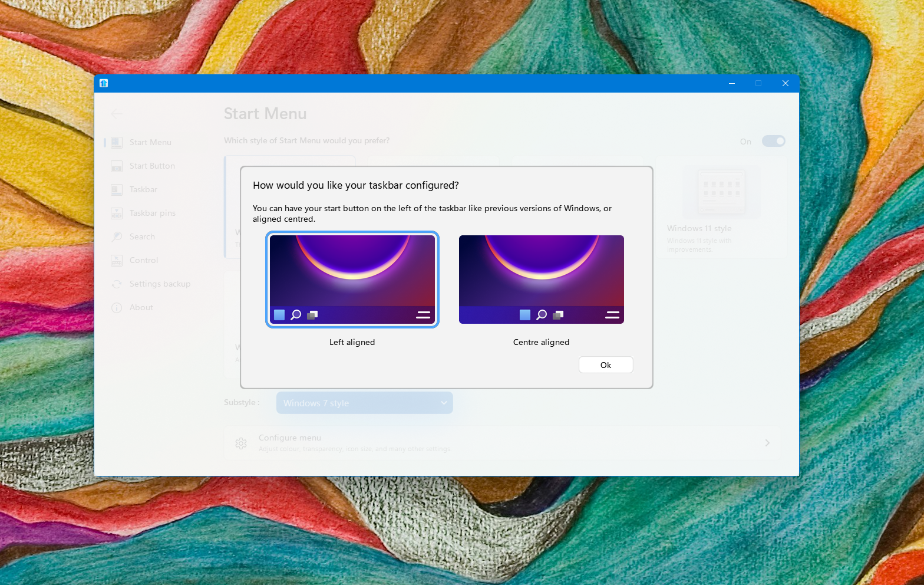924x585 pixels.
Task: Click the Taskbar sidebar icon
Action: [117, 189]
